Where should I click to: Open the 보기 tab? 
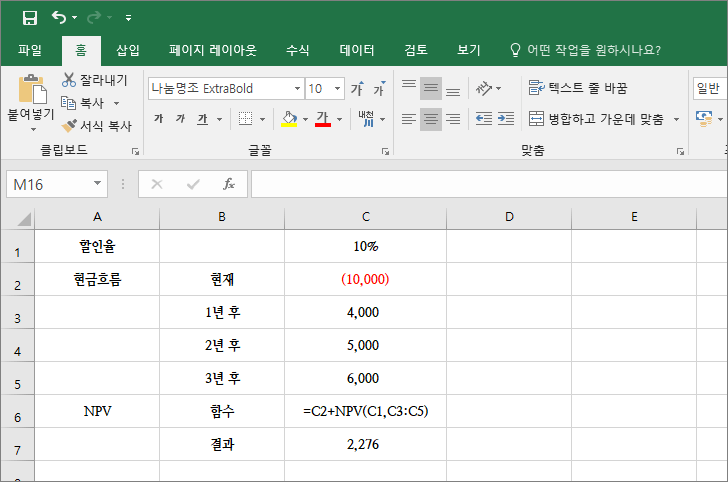coord(468,50)
